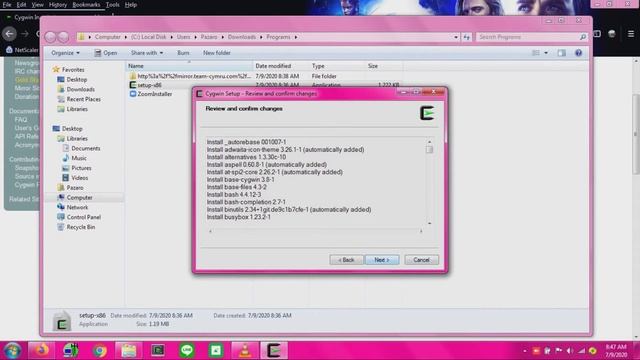Click Computer in the address breadcrumb
This screenshot has width=640, height=360.
point(108,37)
